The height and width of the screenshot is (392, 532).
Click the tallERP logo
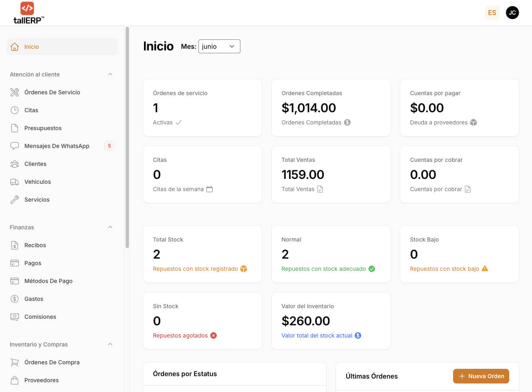tap(28, 13)
